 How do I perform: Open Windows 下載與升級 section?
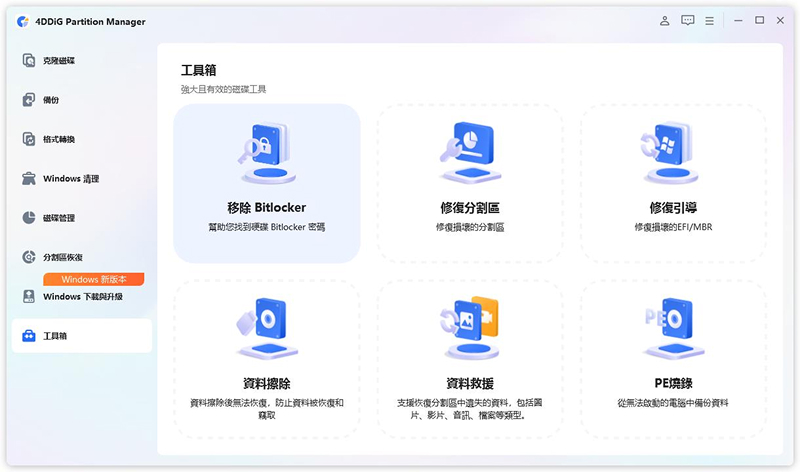tap(82, 296)
